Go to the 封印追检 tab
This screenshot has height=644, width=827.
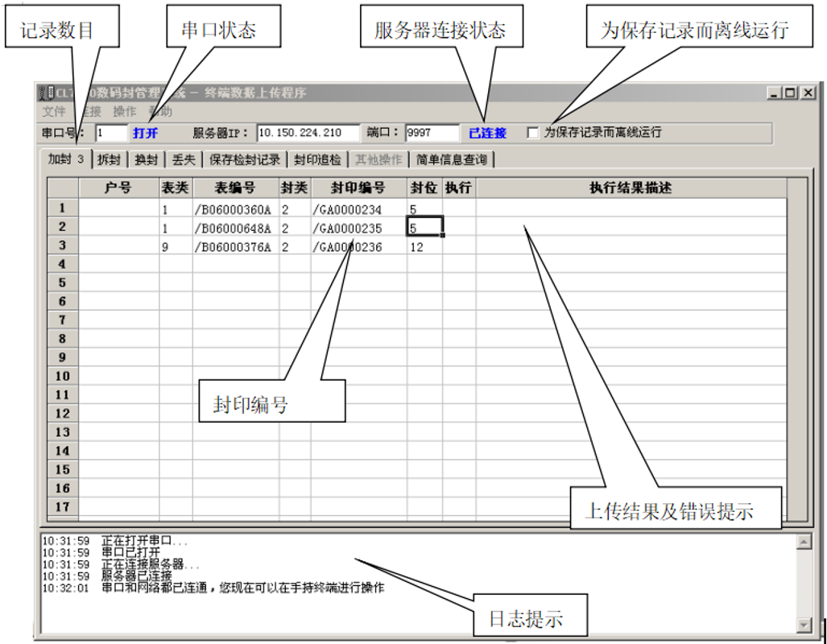(x=317, y=159)
